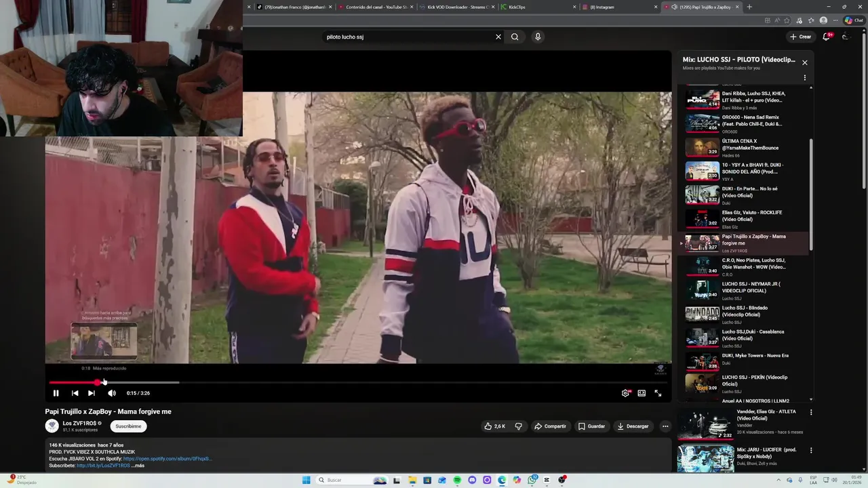
Task: Switch to the Instagram browser tab
Action: 617,7
